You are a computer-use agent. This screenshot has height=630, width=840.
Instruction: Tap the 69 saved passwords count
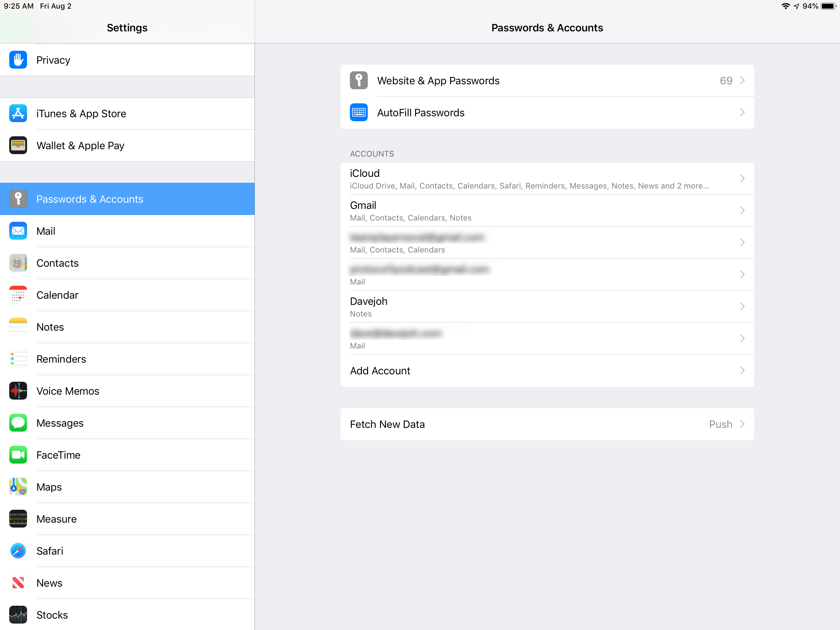[x=726, y=81]
